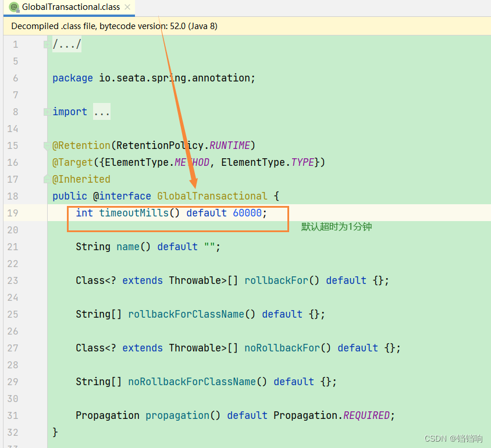Image resolution: width=491 pixels, height=448 pixels.
Task: Click the GlobalTransactional interface name
Action: (x=212, y=196)
